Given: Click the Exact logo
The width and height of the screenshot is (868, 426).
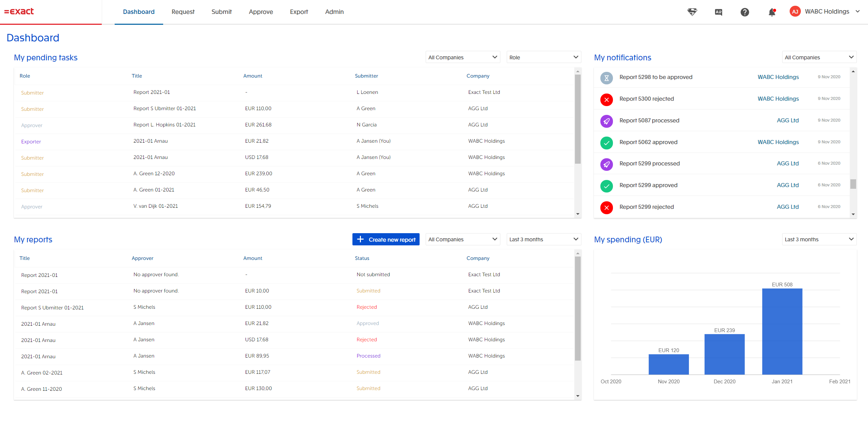Looking at the screenshot, I should point(19,12).
